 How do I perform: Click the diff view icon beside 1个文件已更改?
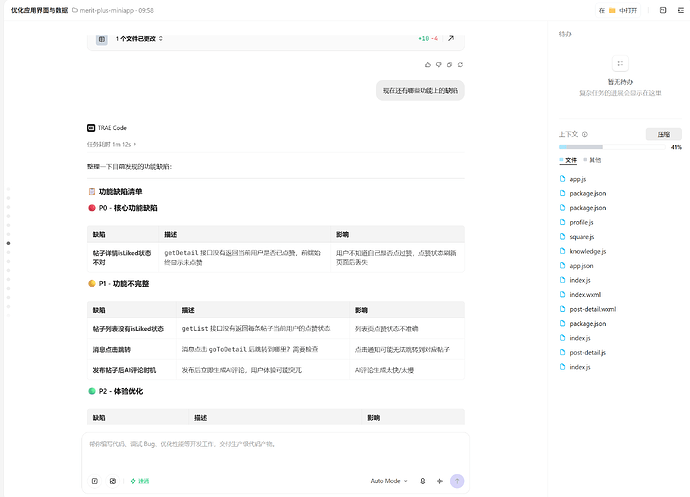102,39
